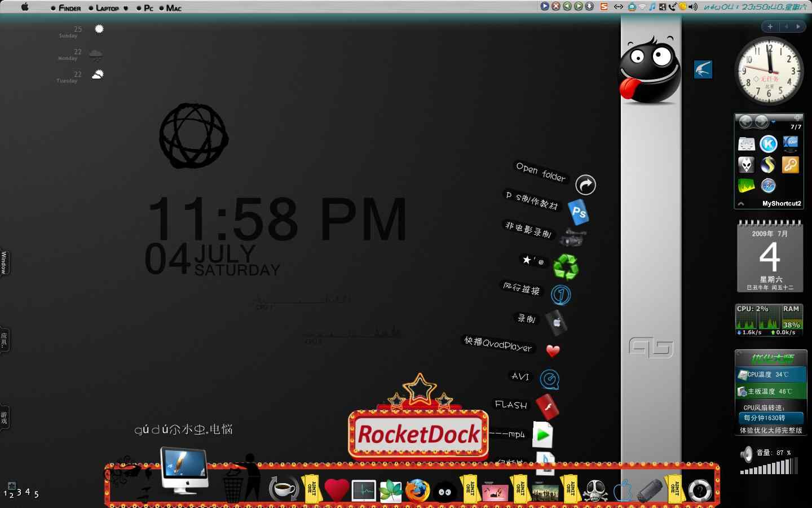
Task: Open the green equalizer icon in MyShortcut2
Action: [746, 185]
